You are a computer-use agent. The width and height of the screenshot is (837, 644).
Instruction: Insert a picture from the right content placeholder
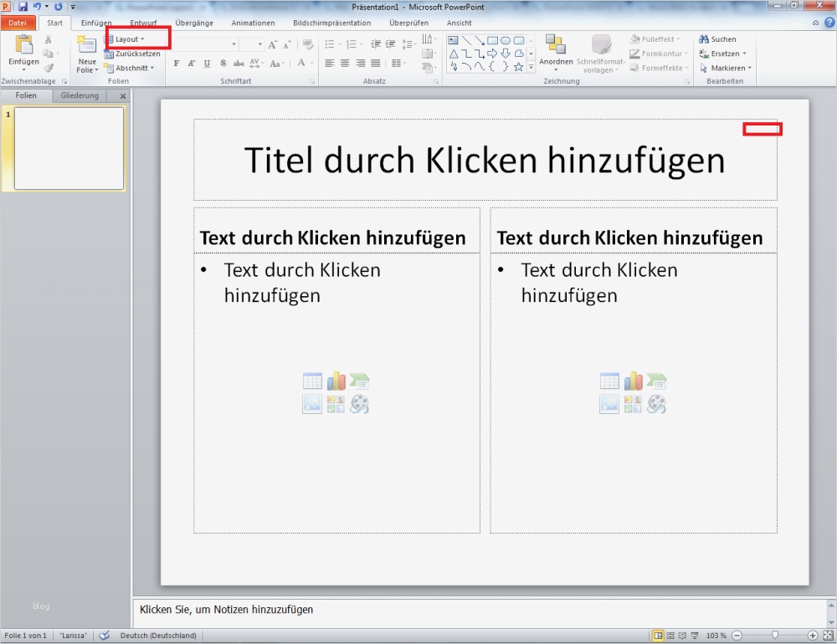click(x=609, y=404)
